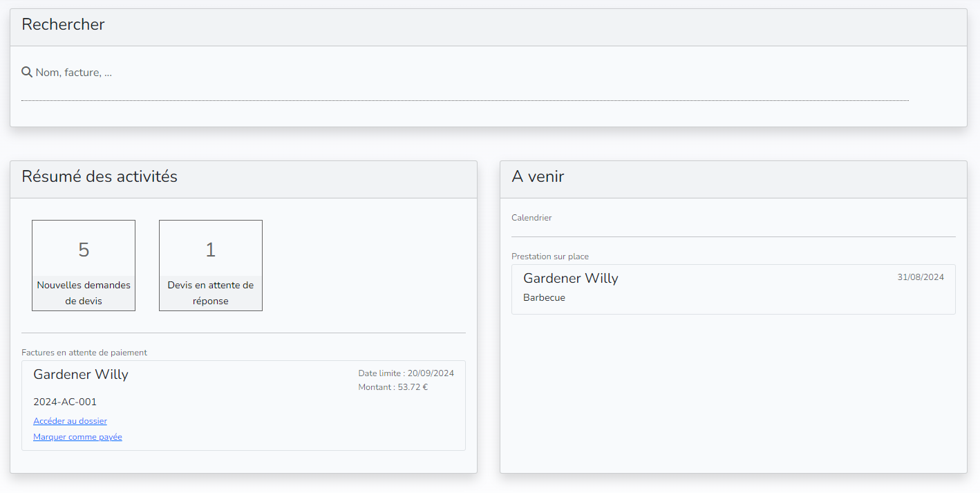Viewport: 980px width, 493px height.
Task: Open the Accéder au dossier link
Action: pos(70,421)
